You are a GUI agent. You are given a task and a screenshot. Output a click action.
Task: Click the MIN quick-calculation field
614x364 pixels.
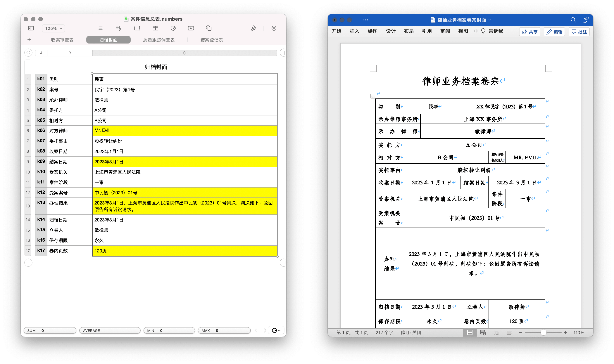tap(169, 330)
